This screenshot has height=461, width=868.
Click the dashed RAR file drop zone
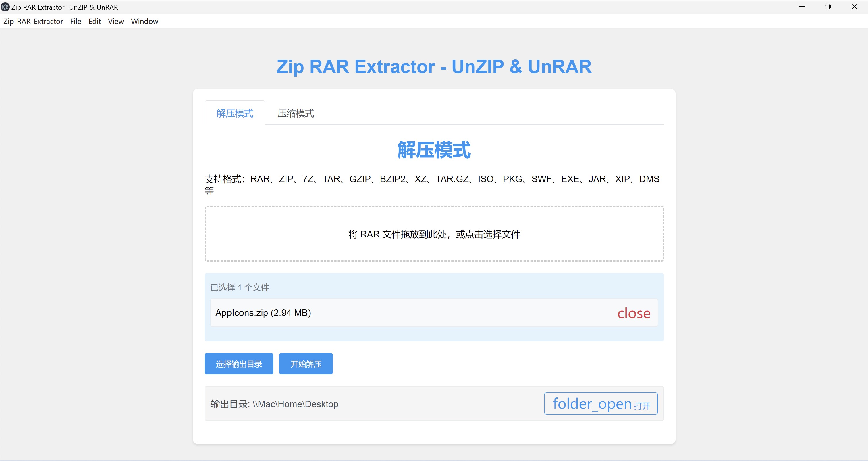point(434,234)
